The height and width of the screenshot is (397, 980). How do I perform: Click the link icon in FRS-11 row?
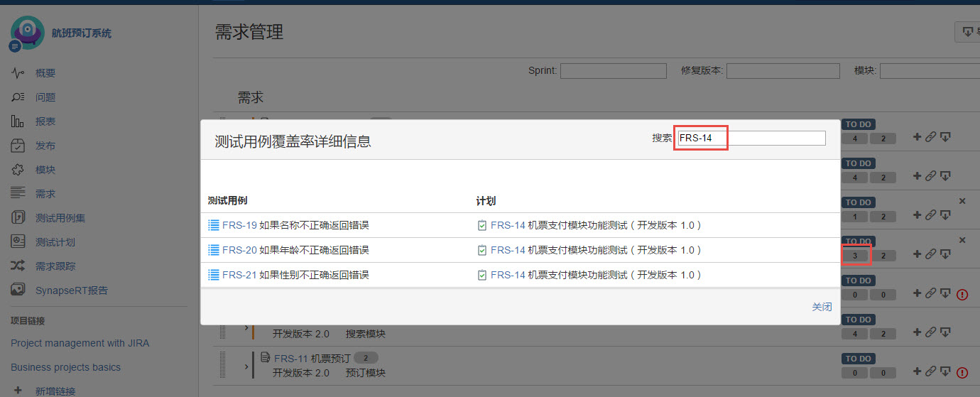931,371
